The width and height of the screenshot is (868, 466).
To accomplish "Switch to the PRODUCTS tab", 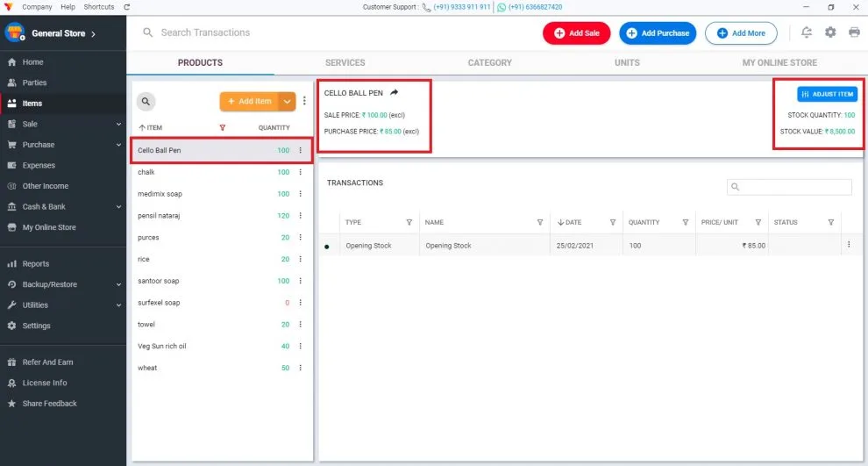I will [201, 62].
